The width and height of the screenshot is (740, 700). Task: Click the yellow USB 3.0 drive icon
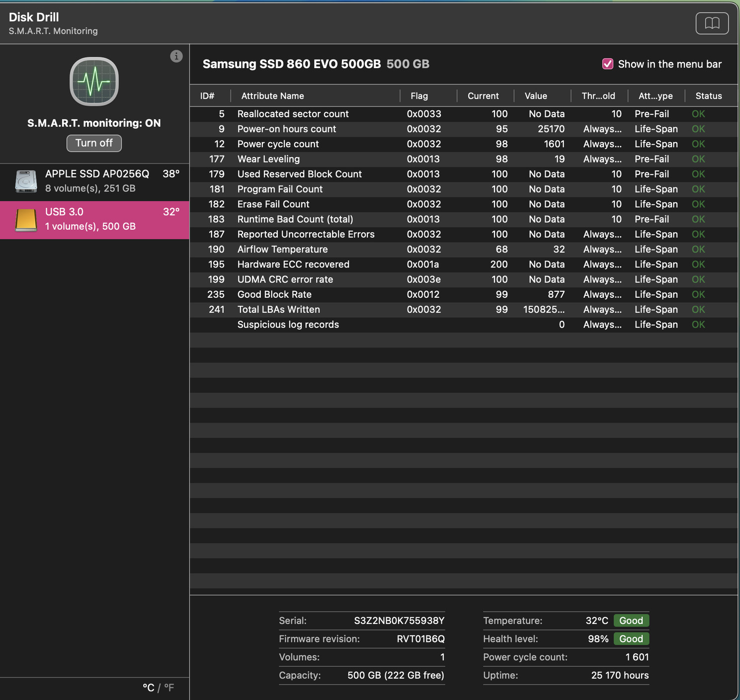point(26,219)
